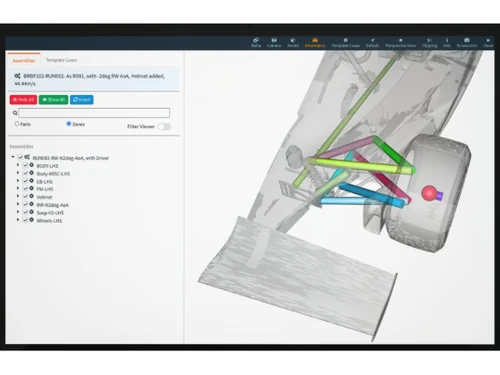Click the gear icon next to Wheels-LHS
500x375 pixels.
(x=32, y=220)
